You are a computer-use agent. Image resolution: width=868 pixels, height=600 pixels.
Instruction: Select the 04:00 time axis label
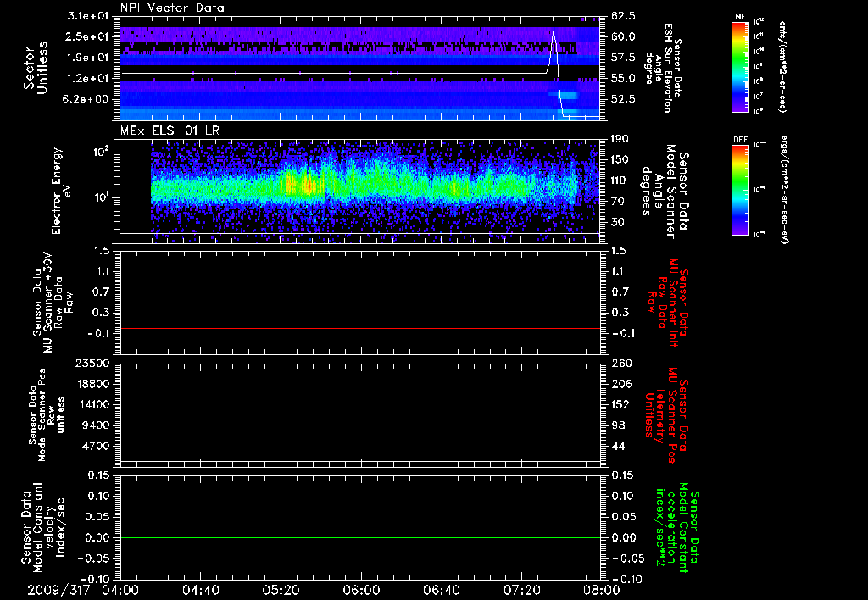pyautogui.click(x=120, y=590)
